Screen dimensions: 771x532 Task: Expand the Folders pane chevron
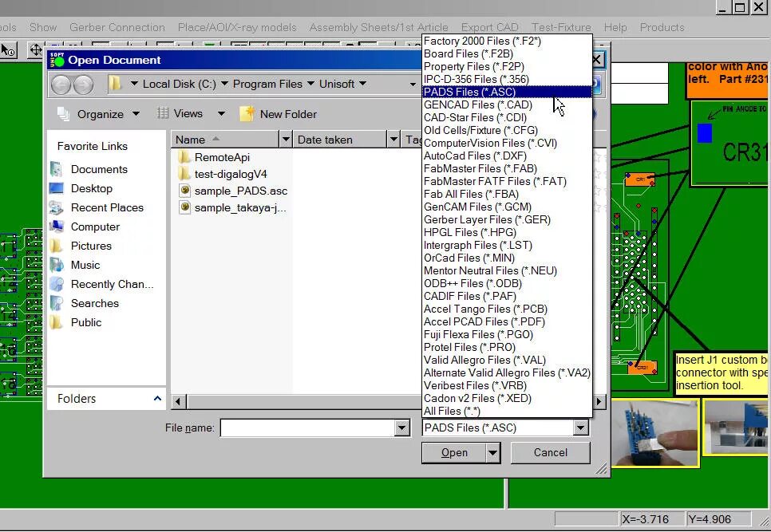[x=157, y=398]
